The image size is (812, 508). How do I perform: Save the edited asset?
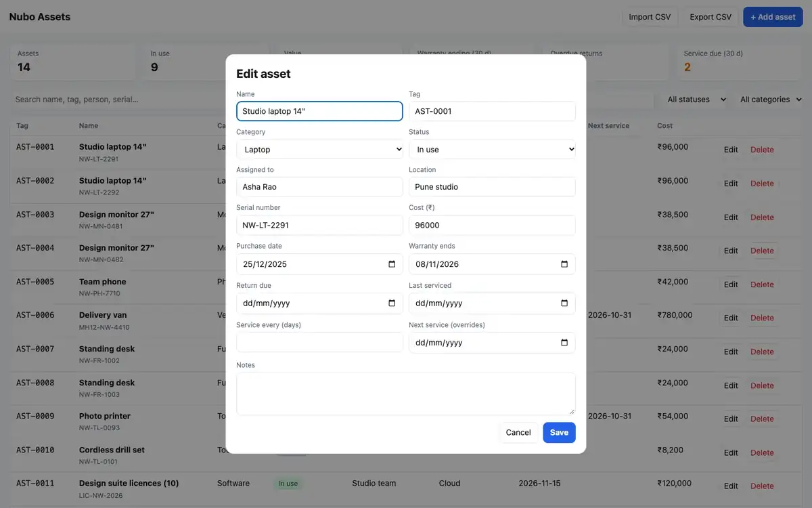pyautogui.click(x=559, y=433)
